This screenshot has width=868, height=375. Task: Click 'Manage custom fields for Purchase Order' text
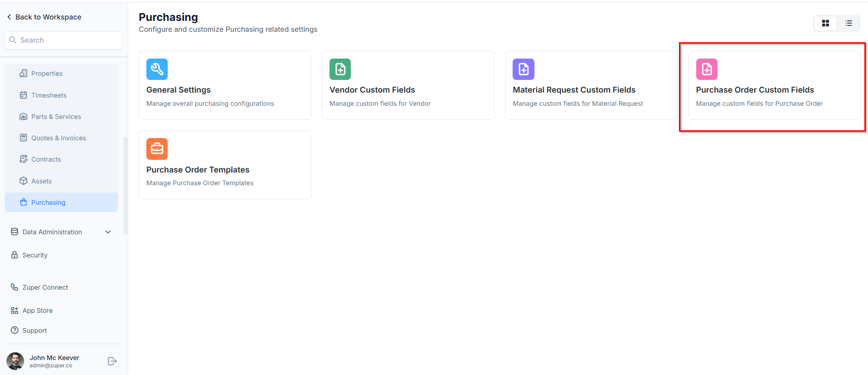(x=759, y=104)
